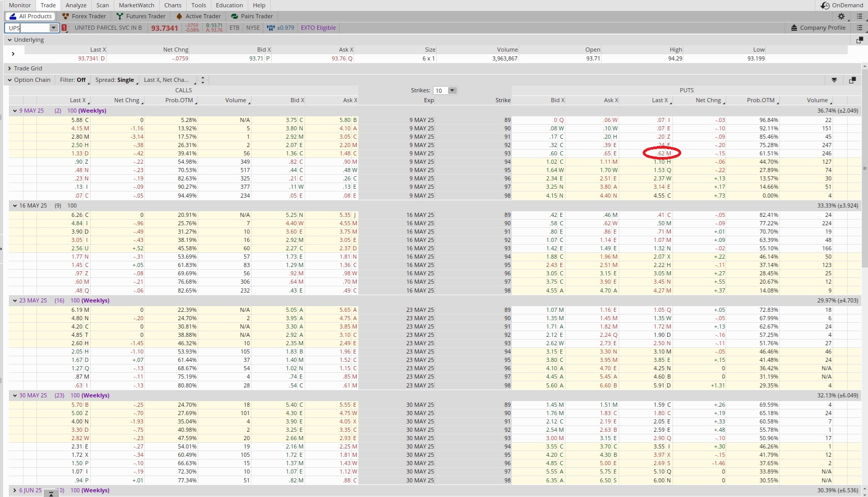The width and height of the screenshot is (868, 497).
Task: Click the layout up/down stepper arrows
Action: point(203,80)
